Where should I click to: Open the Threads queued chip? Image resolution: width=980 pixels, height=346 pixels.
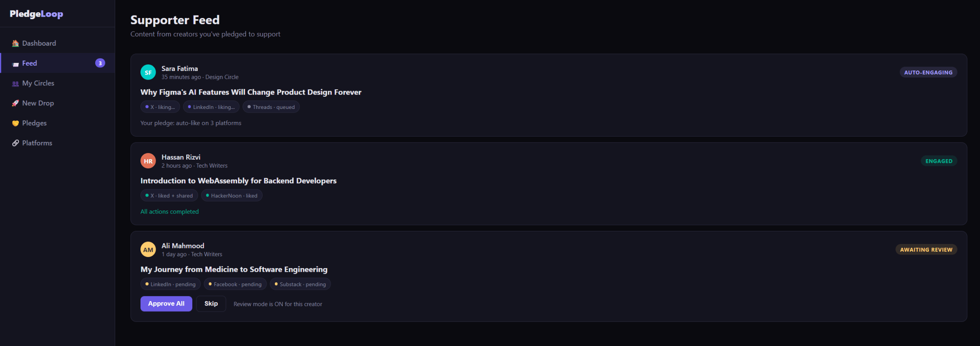tap(271, 107)
